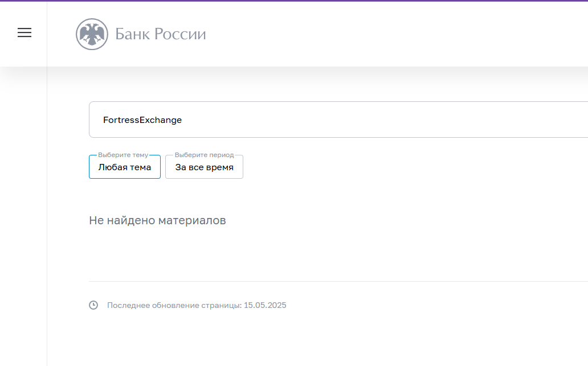Click the Последнее обновление страницы: 15.05.2025 text
588x366 pixels.
click(197, 305)
